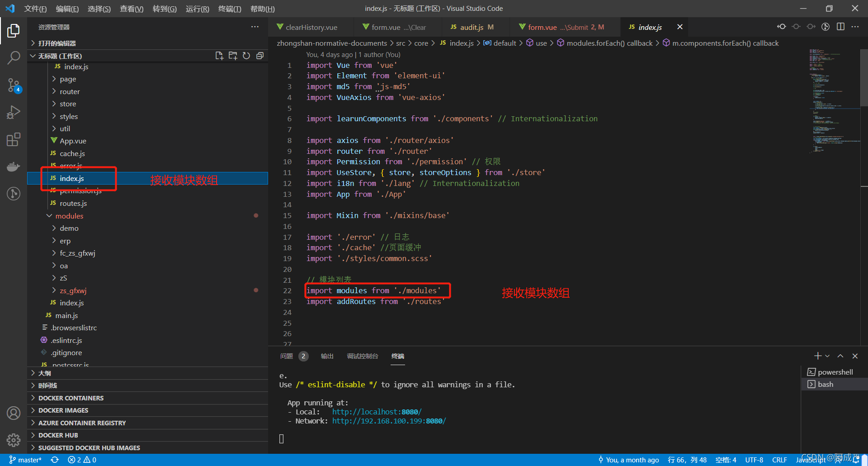Open the Explorer view in activity bar

point(14,31)
